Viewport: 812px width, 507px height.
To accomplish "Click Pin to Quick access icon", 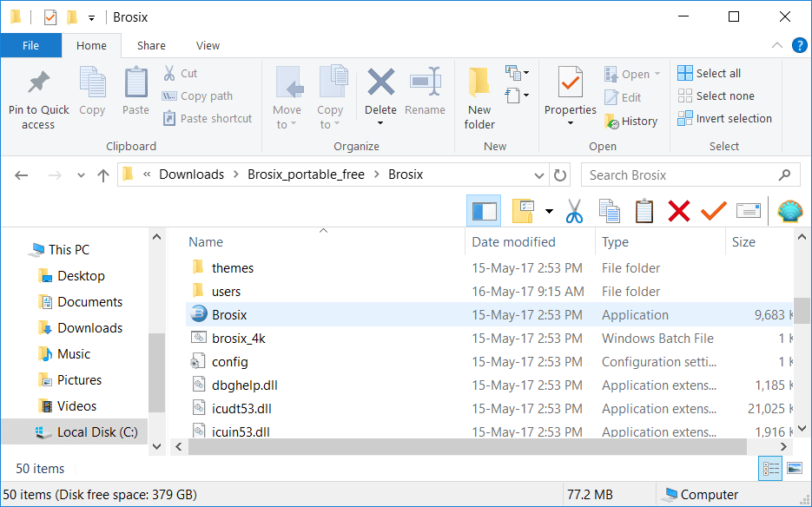I will [38, 82].
